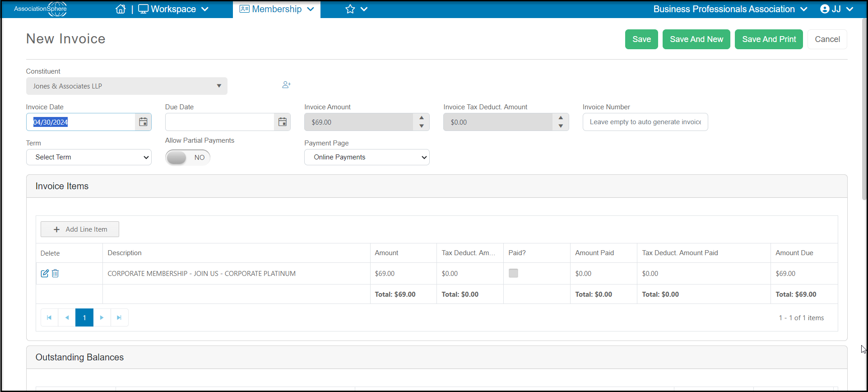The image size is (868, 392).
Task: Open the Payment Page dropdown
Action: (x=367, y=157)
